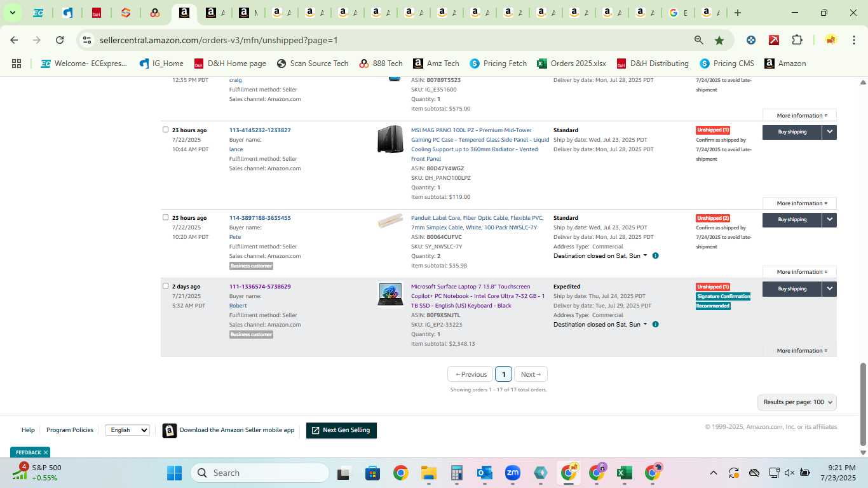Select page 1 in pagination

pos(503,374)
